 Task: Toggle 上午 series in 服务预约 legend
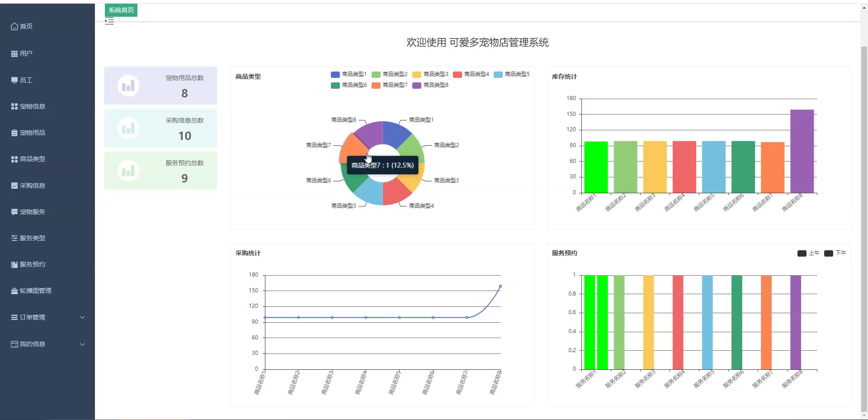click(x=808, y=253)
